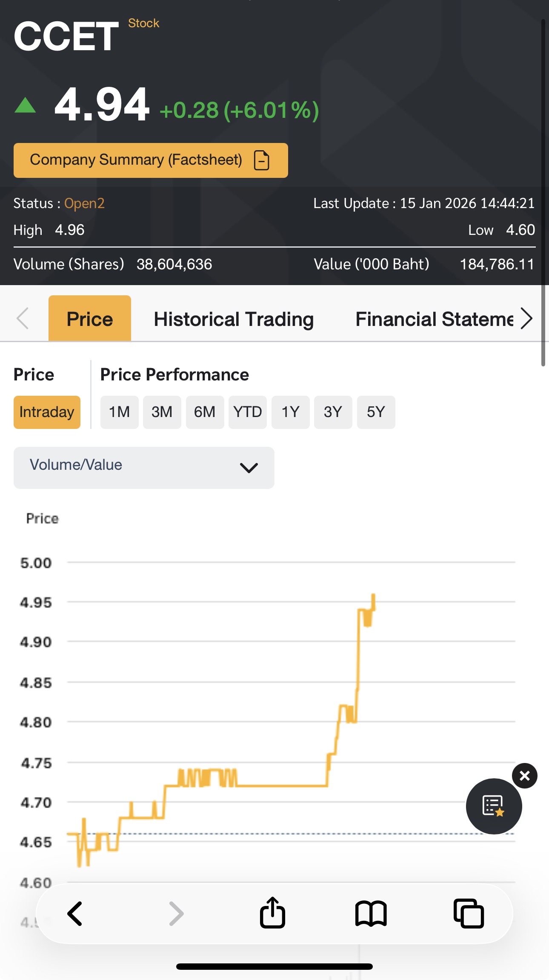This screenshot has width=549, height=980.
Task: Expand the Volume/Value dropdown
Action: click(x=144, y=467)
